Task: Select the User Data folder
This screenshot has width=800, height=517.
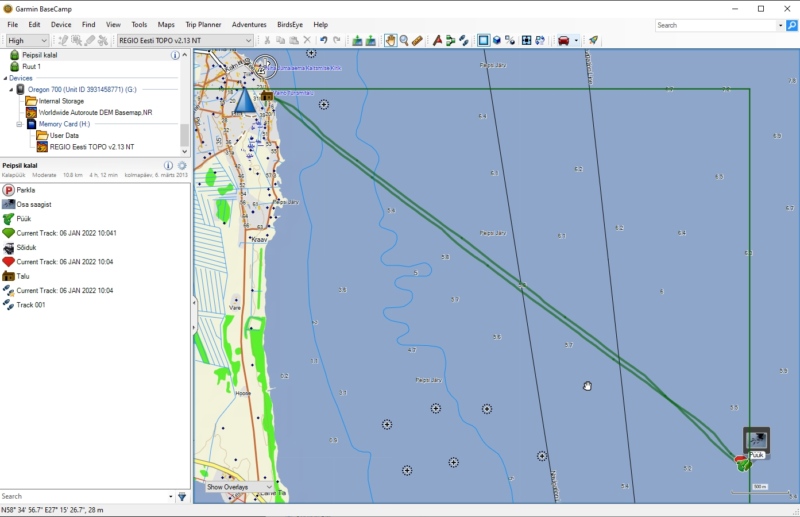Action: tap(64, 135)
